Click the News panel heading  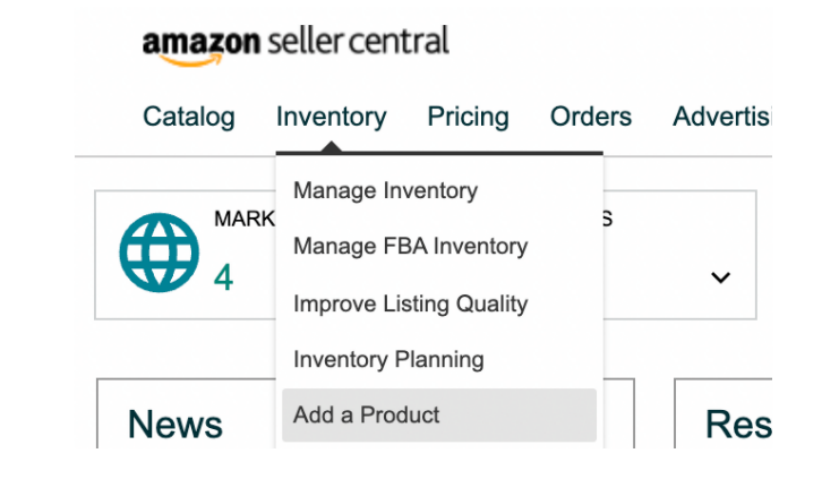175,424
